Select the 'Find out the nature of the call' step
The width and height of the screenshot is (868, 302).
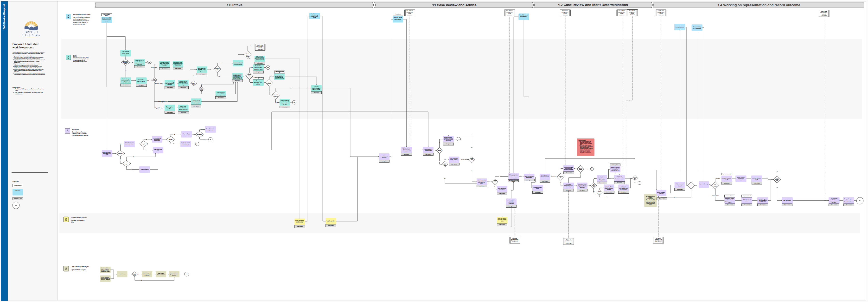point(125,53)
